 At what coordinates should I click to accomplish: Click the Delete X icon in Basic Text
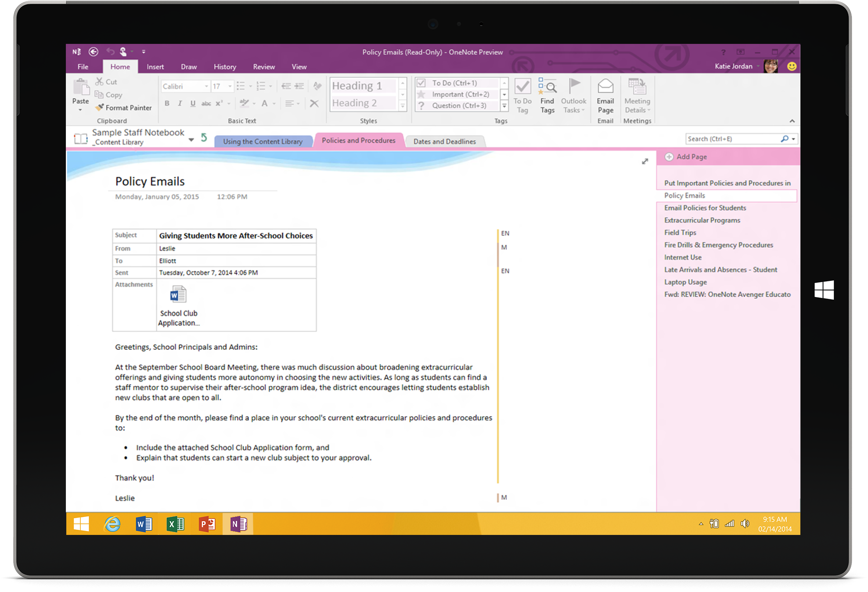[x=314, y=104]
